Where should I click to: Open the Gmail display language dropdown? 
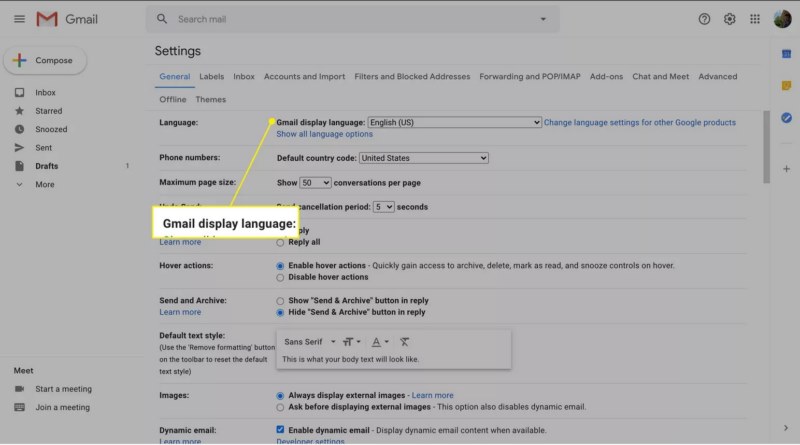454,122
